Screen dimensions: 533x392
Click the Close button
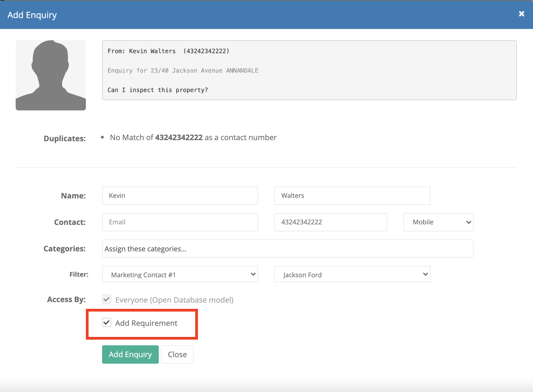point(177,354)
